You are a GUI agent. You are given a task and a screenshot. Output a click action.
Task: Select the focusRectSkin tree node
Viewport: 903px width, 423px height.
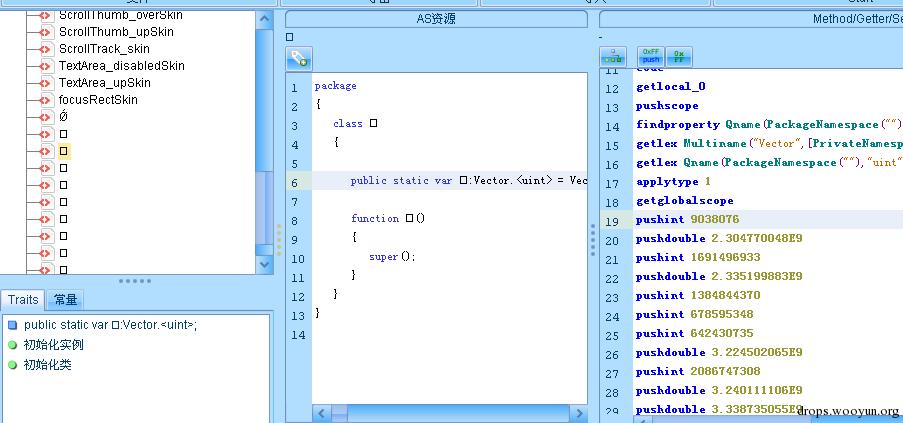coord(98,100)
